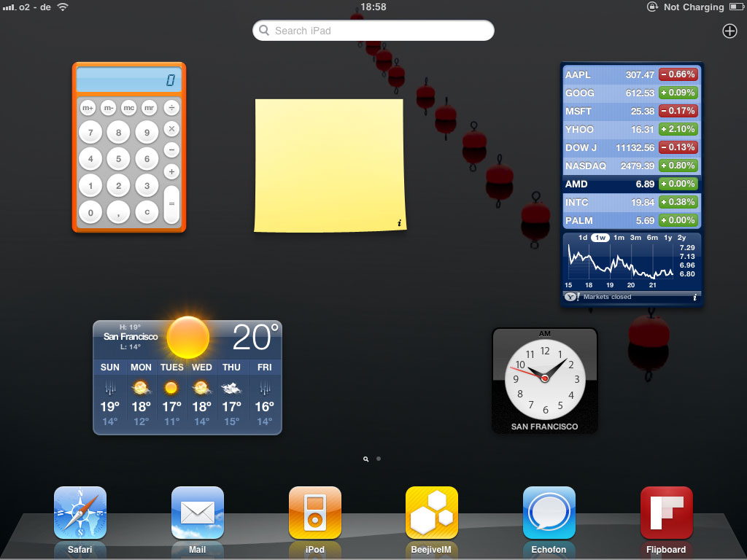The height and width of the screenshot is (560, 747).
Task: Select the AMD stock row
Action: coord(632,184)
